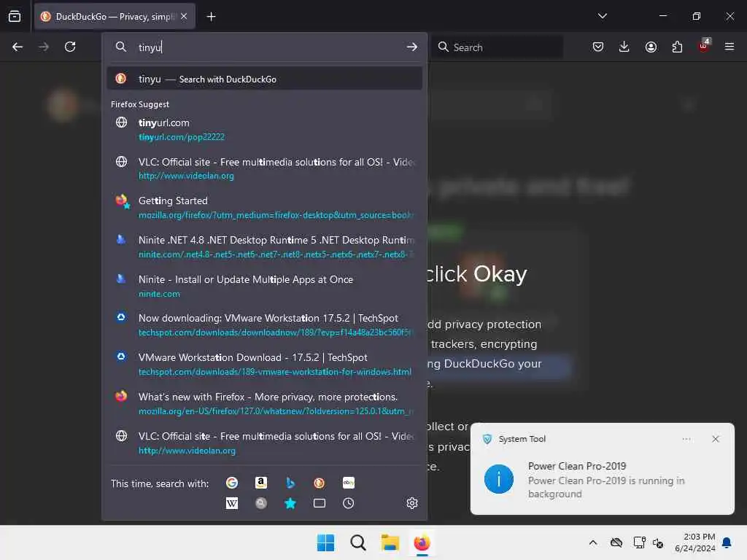Search bookmarks with the star icon
Viewport: 747px width, 560px height.
click(290, 503)
